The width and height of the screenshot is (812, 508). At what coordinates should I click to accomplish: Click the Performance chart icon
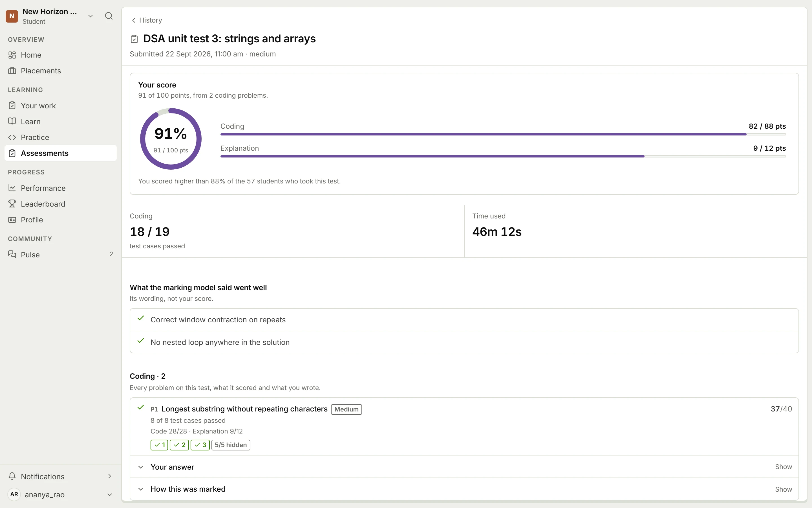[12, 188]
